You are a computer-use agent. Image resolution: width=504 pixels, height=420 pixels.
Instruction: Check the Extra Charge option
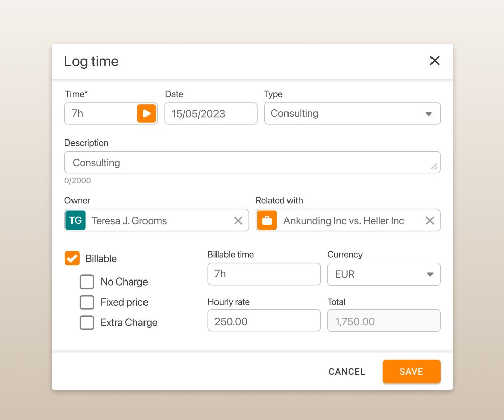click(x=87, y=323)
